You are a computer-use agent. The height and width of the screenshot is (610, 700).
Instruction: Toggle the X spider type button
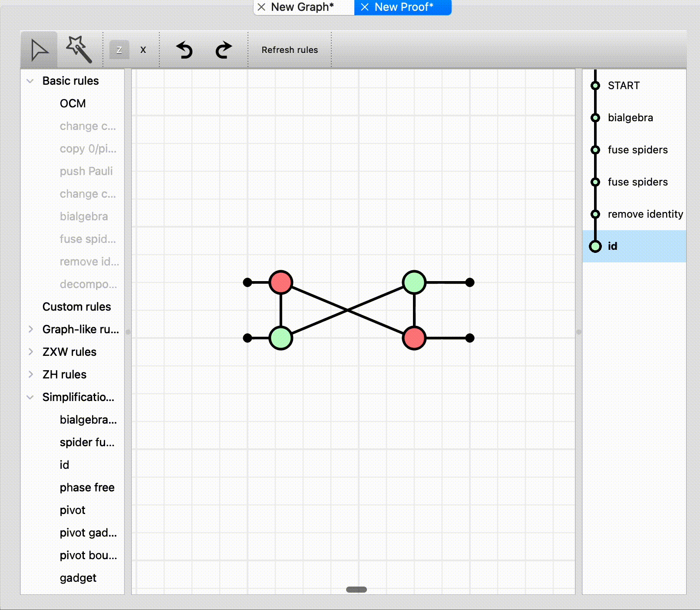pos(143,50)
